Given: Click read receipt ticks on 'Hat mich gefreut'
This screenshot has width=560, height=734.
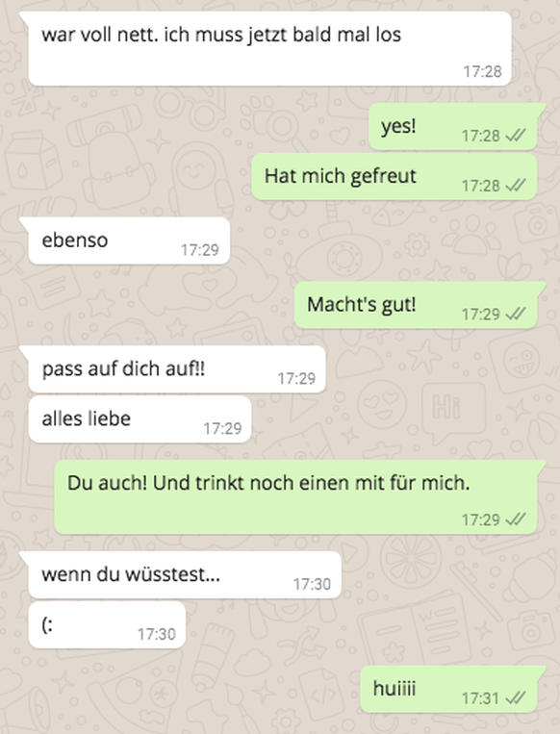Looking at the screenshot, I should [516, 186].
